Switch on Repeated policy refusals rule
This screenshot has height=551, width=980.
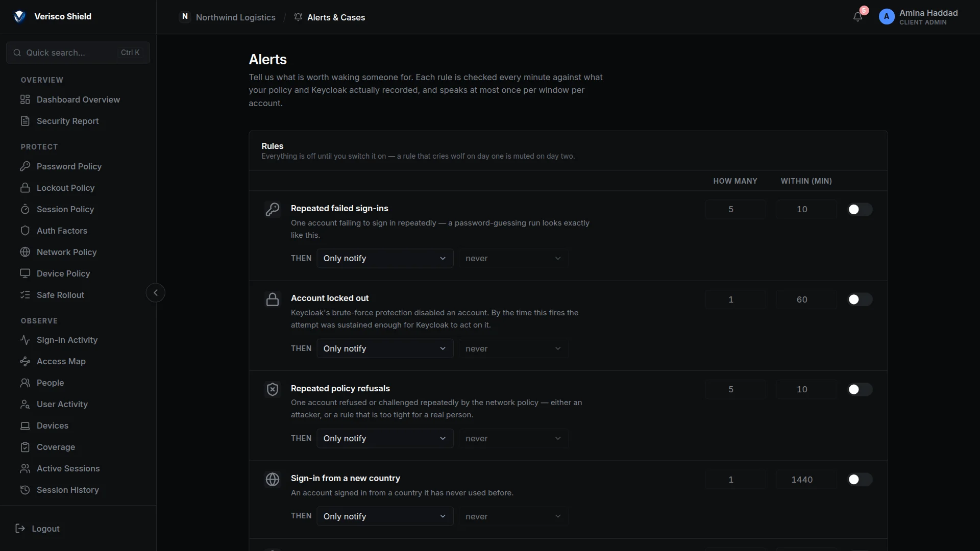click(x=860, y=390)
